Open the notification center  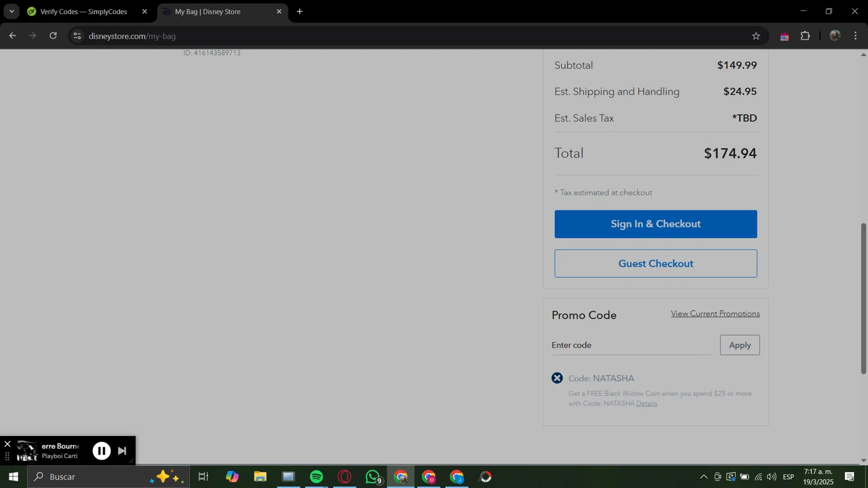pyautogui.click(x=849, y=477)
